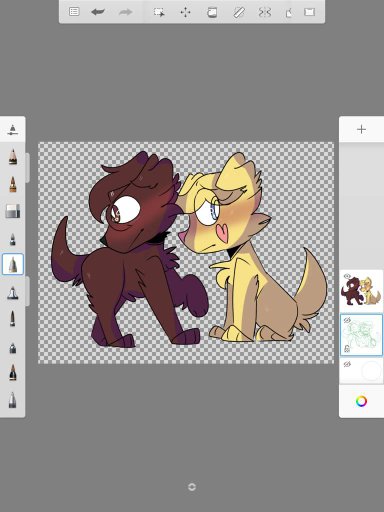Pick the eraser block brush
The image size is (384, 512).
(x=13, y=211)
